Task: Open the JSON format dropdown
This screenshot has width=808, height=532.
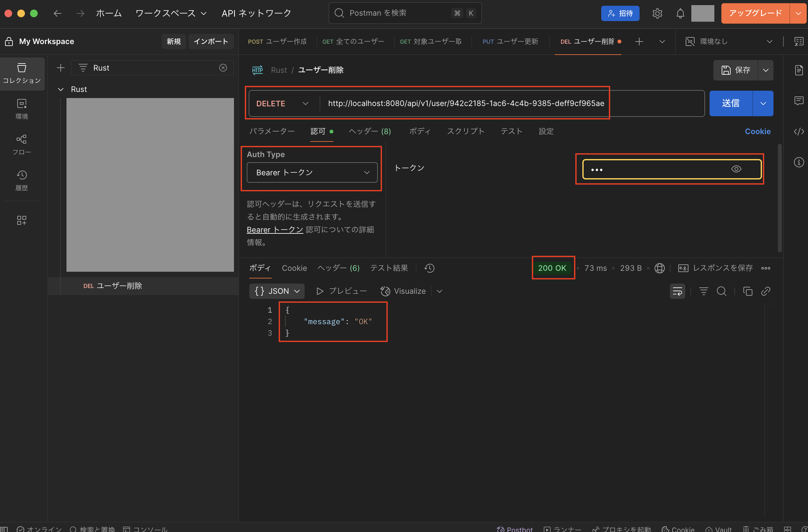Action: pos(277,291)
